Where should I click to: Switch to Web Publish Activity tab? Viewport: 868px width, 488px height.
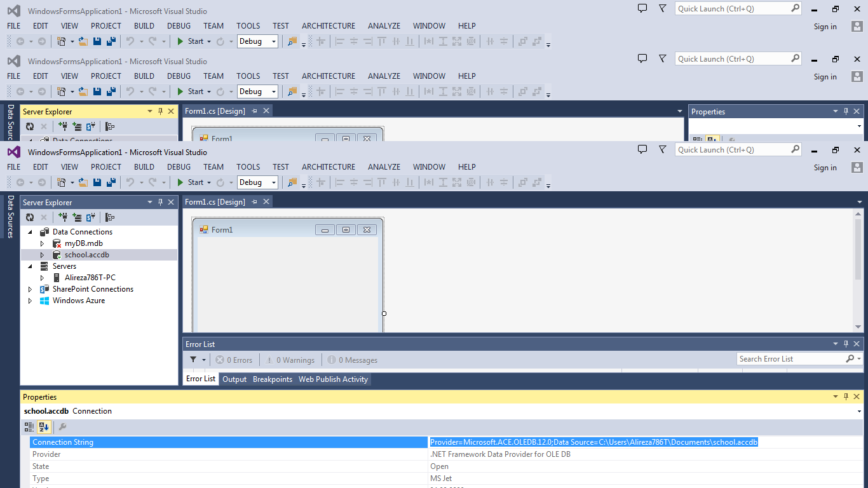[333, 379]
